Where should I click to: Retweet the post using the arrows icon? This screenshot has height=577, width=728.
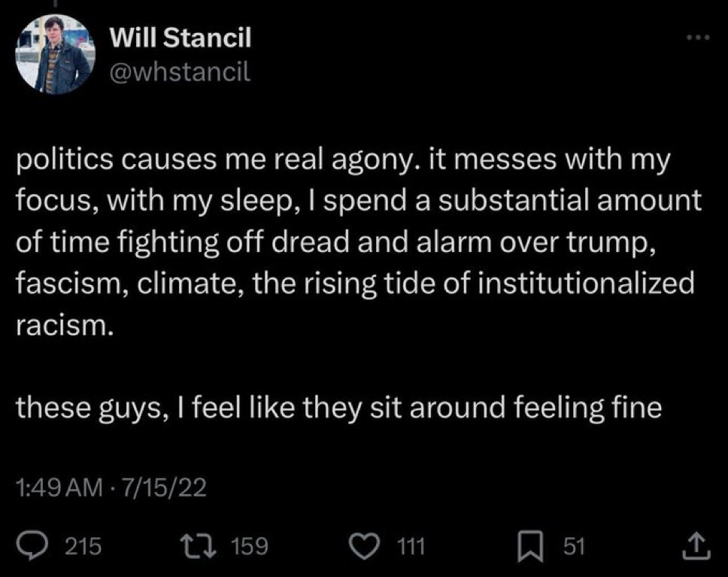coord(199,545)
